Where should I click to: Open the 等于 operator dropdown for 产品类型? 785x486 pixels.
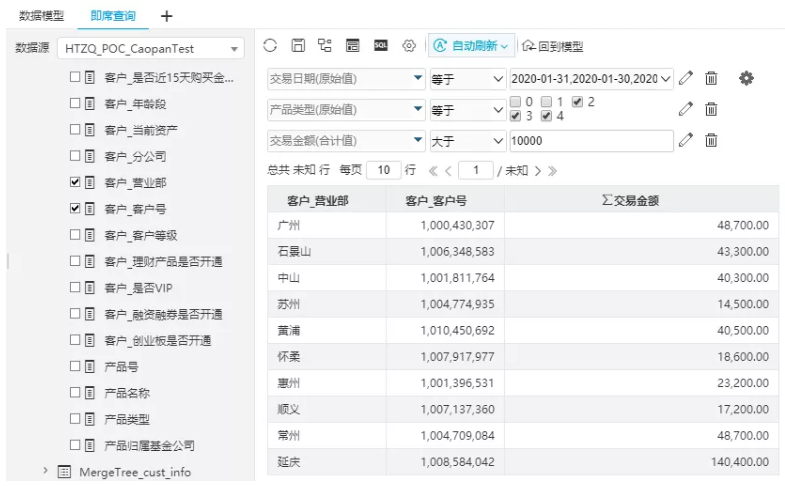pyautogui.click(x=467, y=110)
